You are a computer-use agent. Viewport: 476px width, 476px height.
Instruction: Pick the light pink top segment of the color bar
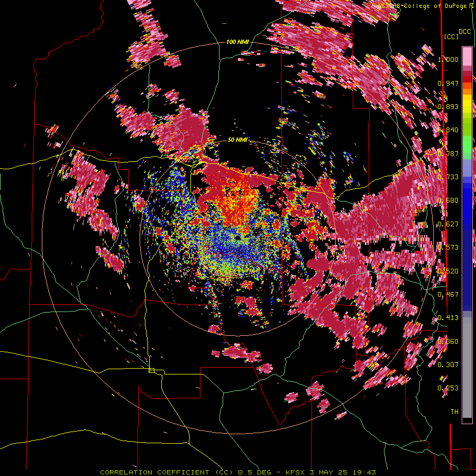tap(467, 56)
